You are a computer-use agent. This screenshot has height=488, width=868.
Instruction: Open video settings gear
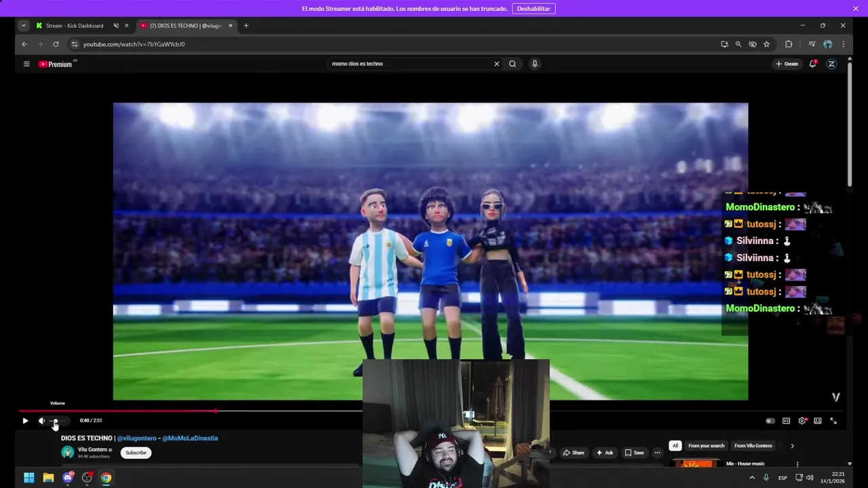(802, 421)
